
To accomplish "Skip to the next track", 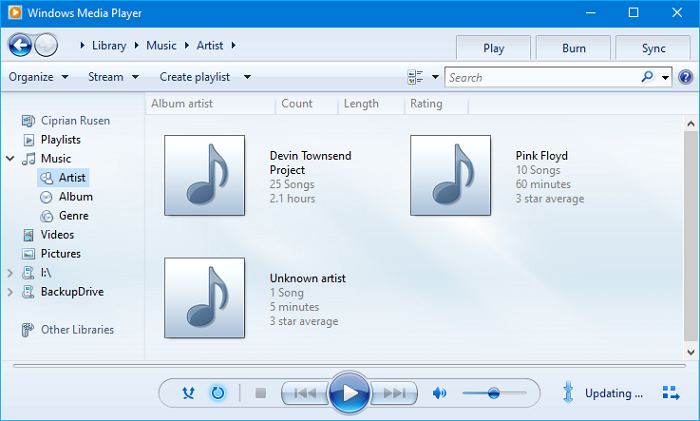I will point(393,393).
